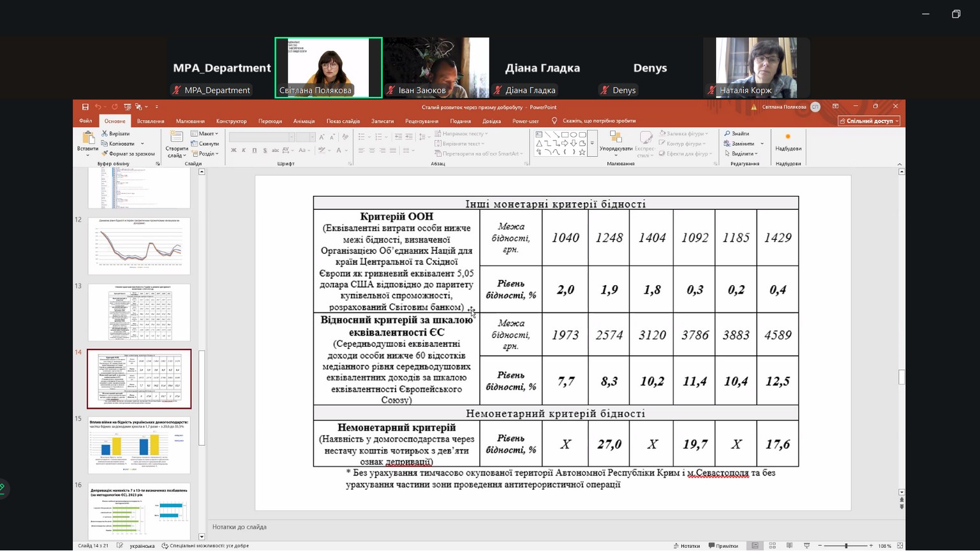Viewport: 980px width, 551px height.
Task: Toggle Normal view button in status bar
Action: (x=755, y=546)
